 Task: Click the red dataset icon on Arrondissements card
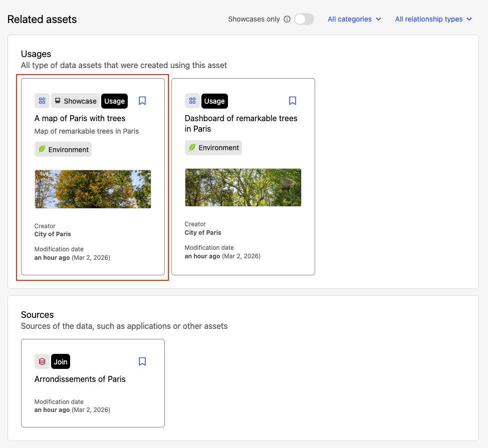(42, 361)
